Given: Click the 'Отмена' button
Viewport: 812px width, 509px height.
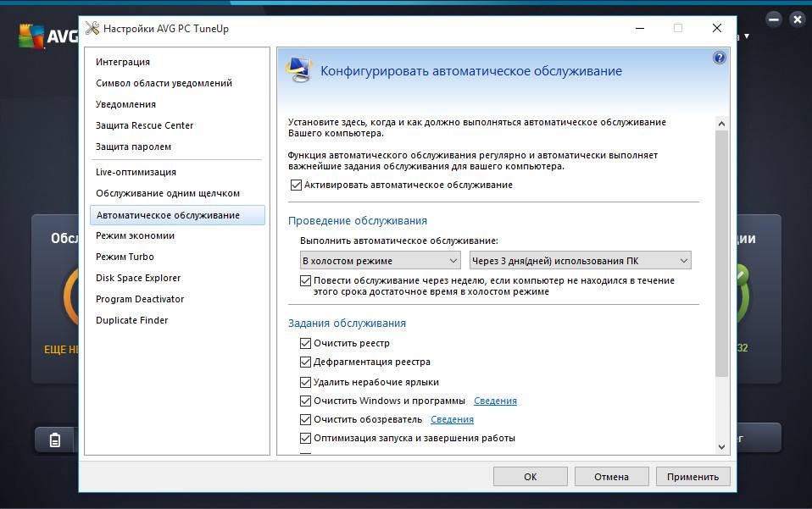Looking at the screenshot, I should [x=612, y=477].
